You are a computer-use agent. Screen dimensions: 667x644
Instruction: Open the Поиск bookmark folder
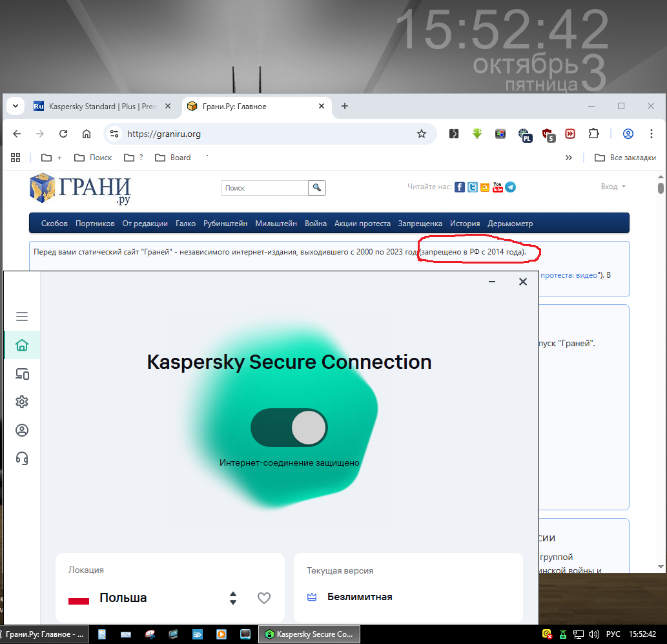[x=93, y=158]
